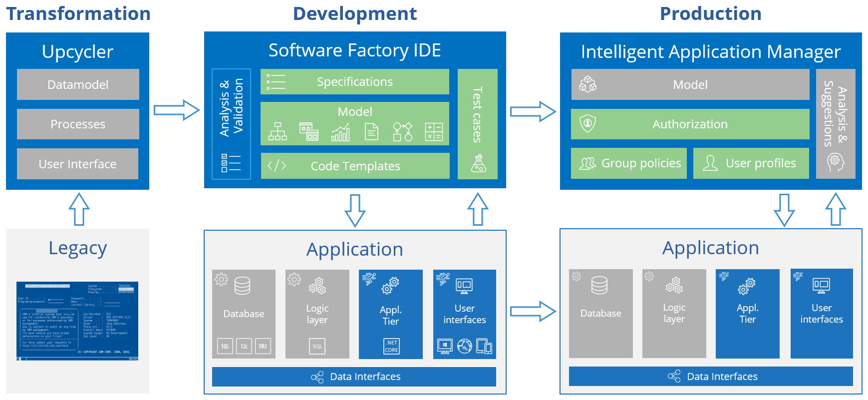Image resolution: width=868 pixels, height=400 pixels.
Task: Select the calculator icon in Model block
Action: pos(433,132)
